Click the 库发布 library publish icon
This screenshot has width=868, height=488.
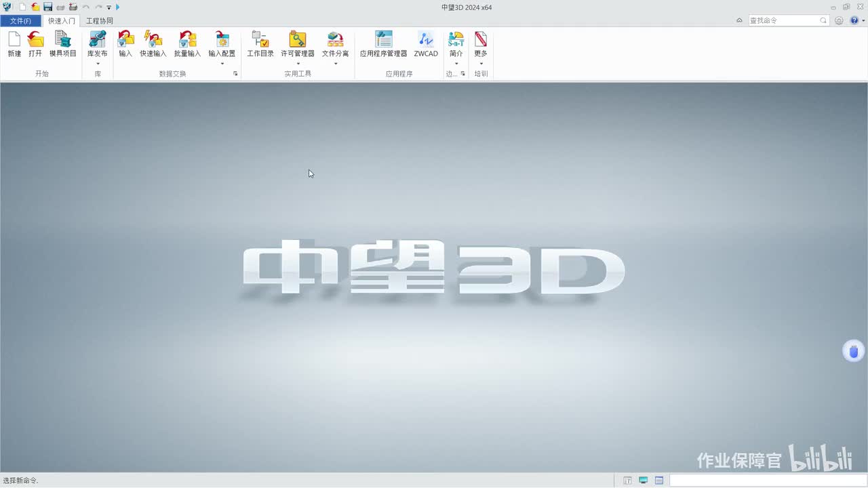click(x=98, y=39)
